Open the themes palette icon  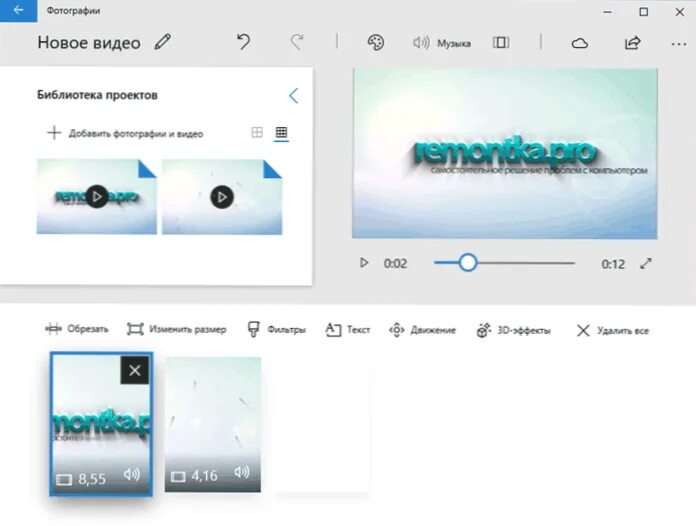coord(376,43)
